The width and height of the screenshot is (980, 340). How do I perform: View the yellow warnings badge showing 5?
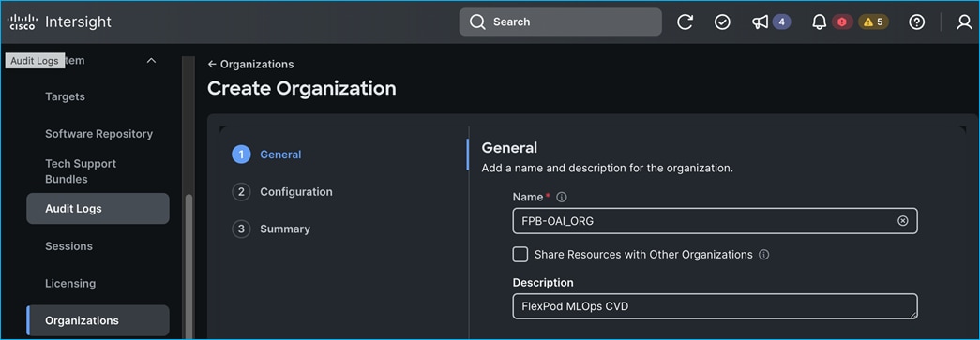tap(873, 22)
